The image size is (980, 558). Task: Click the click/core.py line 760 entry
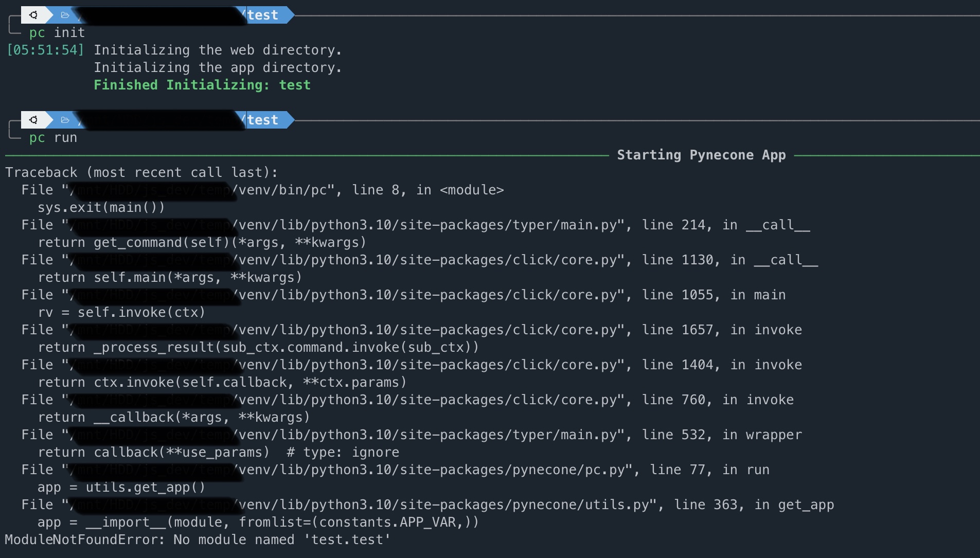click(407, 400)
